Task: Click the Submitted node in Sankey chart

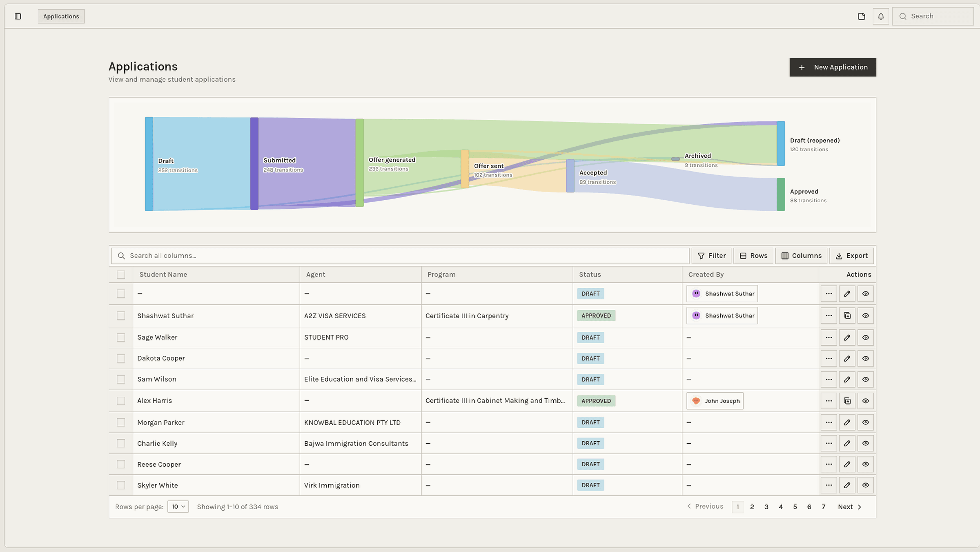Action: (254, 163)
